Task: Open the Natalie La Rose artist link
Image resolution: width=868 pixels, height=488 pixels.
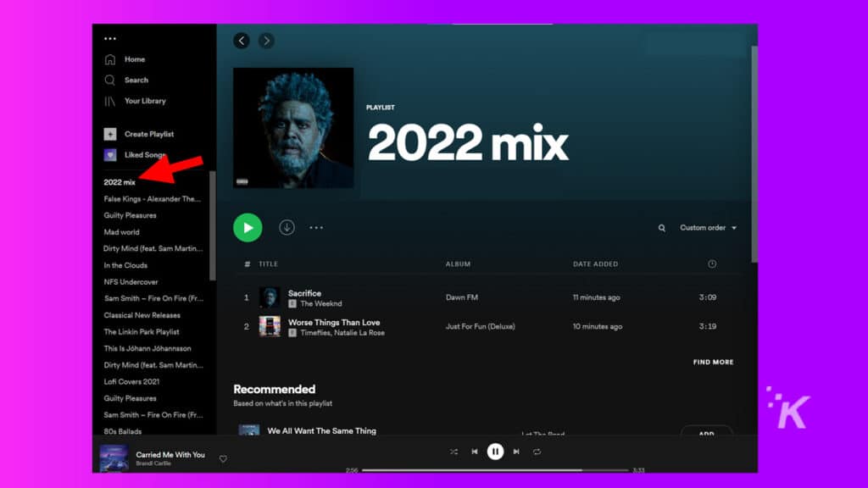Action: [x=359, y=333]
